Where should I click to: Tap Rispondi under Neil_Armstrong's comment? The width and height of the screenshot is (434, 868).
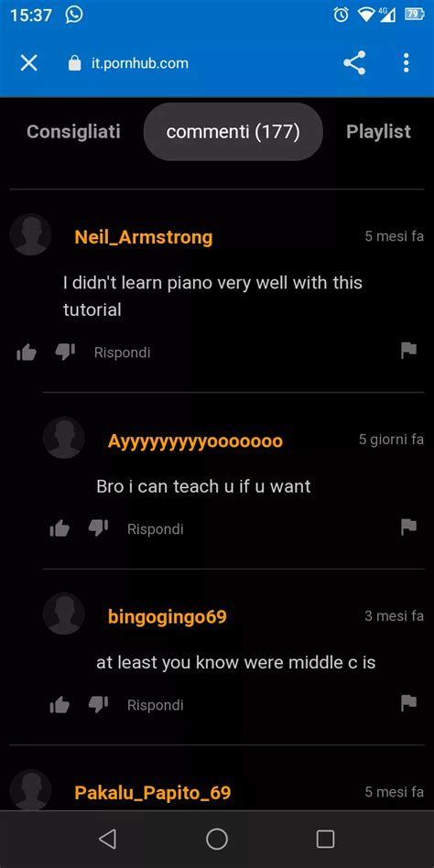point(123,353)
